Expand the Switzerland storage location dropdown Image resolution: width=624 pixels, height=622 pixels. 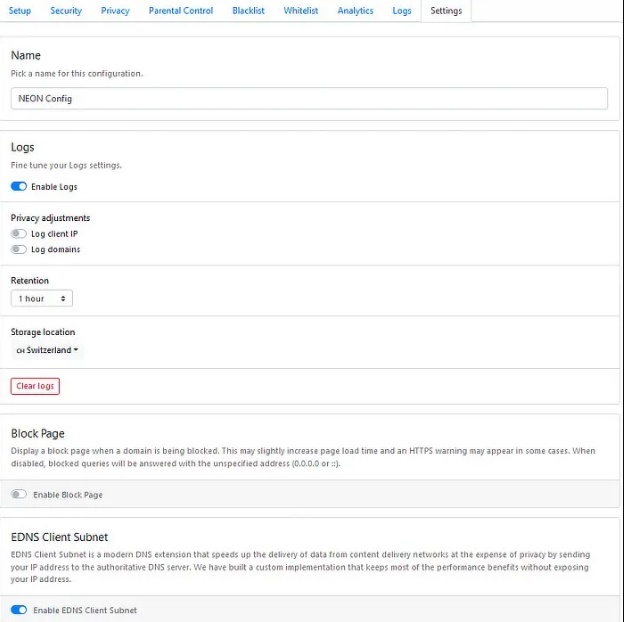47,350
